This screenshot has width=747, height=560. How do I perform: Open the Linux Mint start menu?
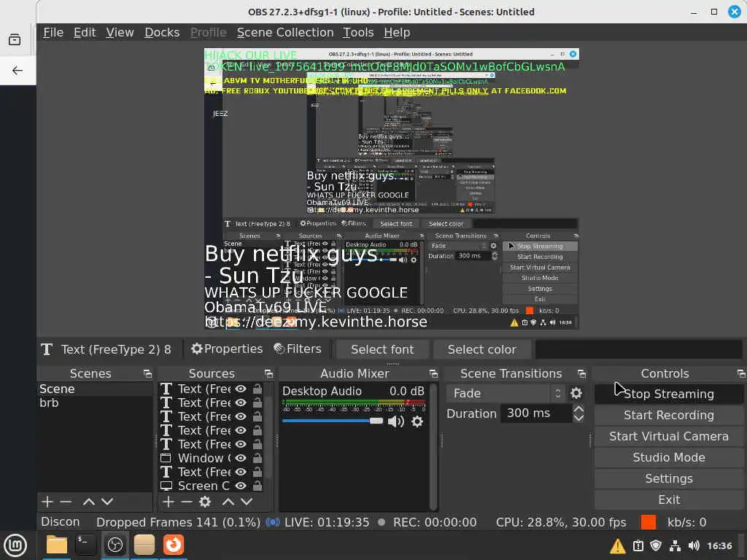point(15,545)
